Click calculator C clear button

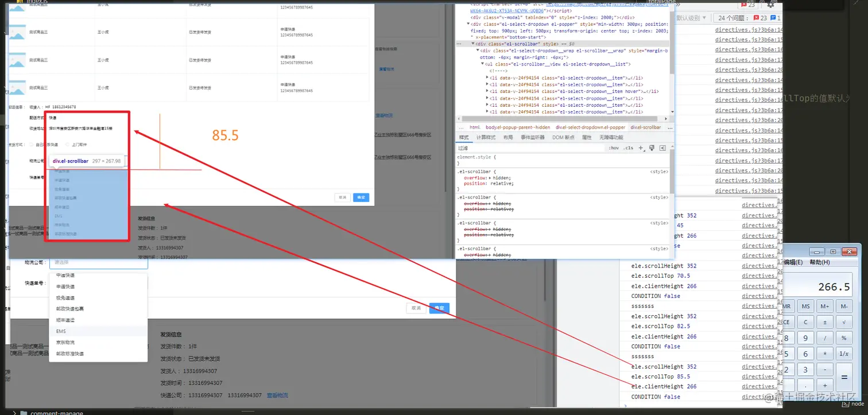(806, 323)
